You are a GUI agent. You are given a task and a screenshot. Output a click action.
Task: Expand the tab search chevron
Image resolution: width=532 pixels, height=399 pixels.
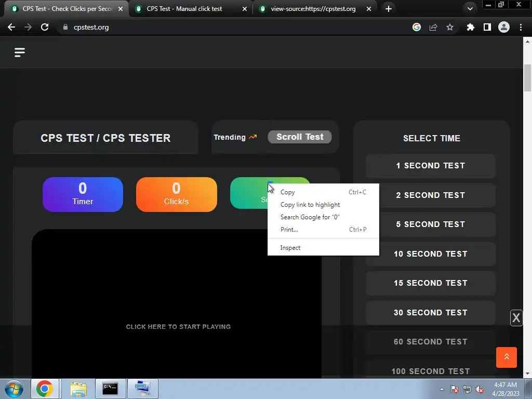click(x=470, y=9)
